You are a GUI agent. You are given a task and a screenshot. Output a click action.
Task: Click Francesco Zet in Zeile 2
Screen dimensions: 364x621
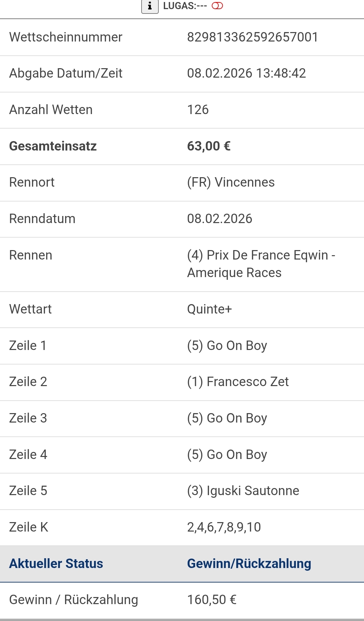click(238, 382)
